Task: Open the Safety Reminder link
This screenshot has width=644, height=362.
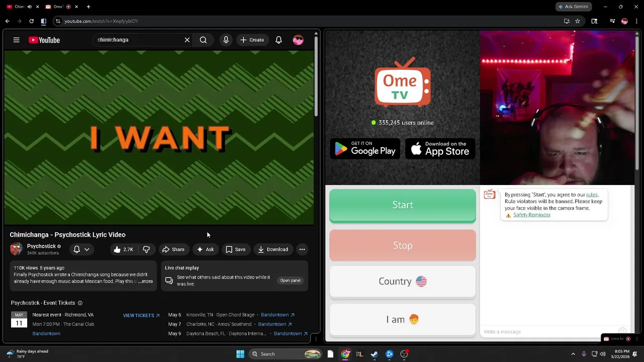Action: (x=532, y=215)
